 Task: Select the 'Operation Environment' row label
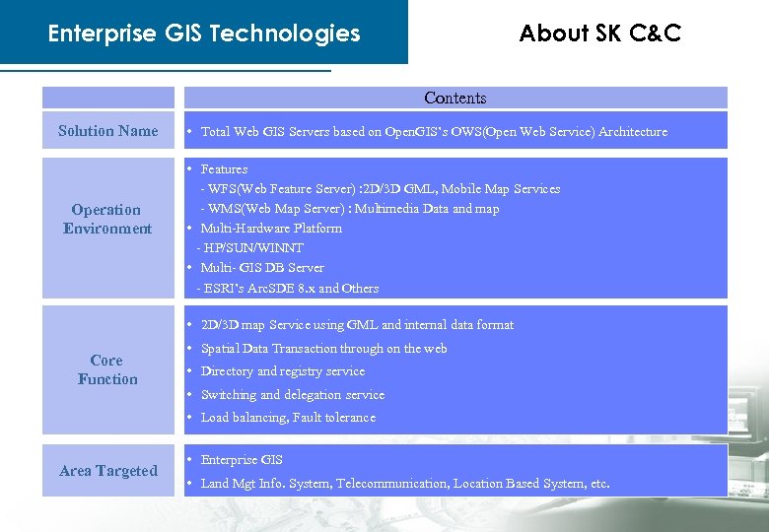click(108, 228)
